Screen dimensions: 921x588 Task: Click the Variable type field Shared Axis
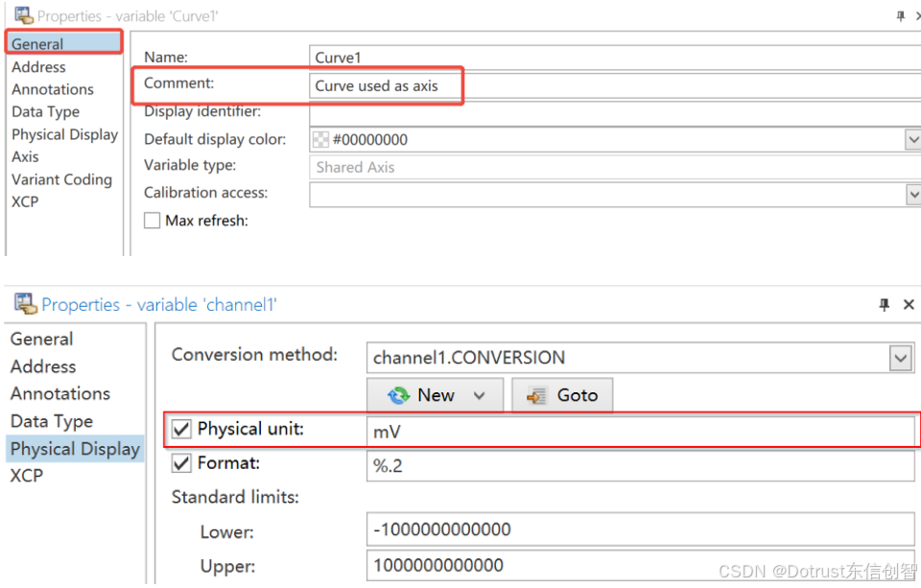click(x=614, y=168)
